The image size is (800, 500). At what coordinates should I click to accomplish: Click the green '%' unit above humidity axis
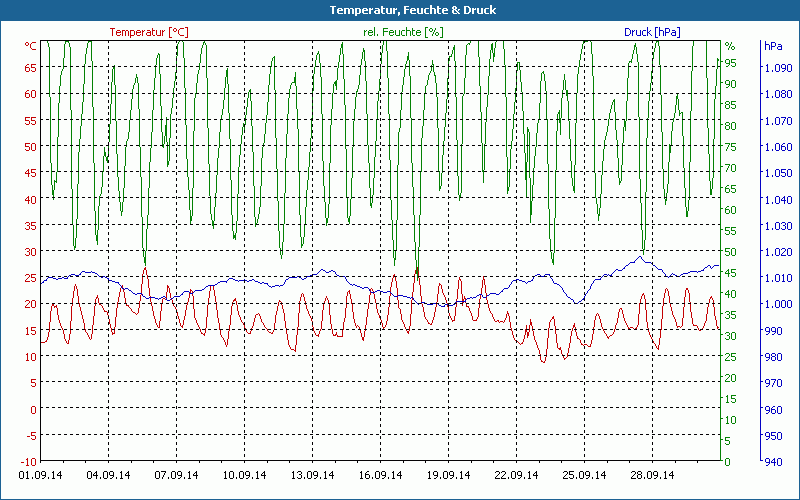(729, 46)
